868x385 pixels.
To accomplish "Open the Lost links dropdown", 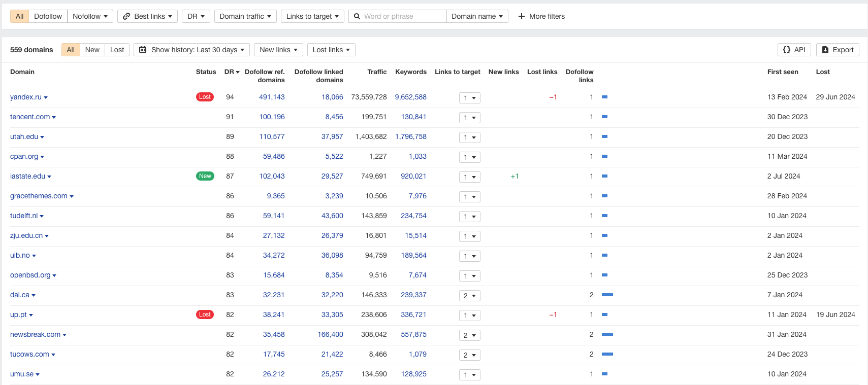I will click(x=331, y=50).
